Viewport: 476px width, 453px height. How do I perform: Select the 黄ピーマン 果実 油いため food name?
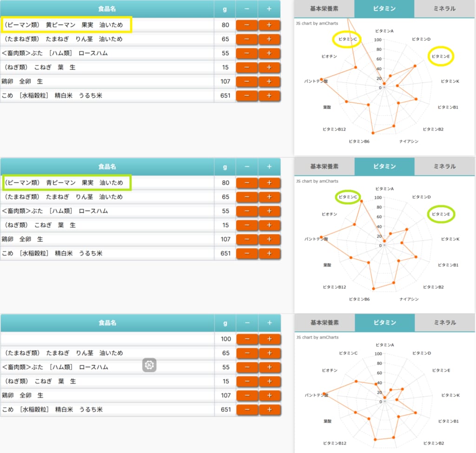click(x=64, y=25)
